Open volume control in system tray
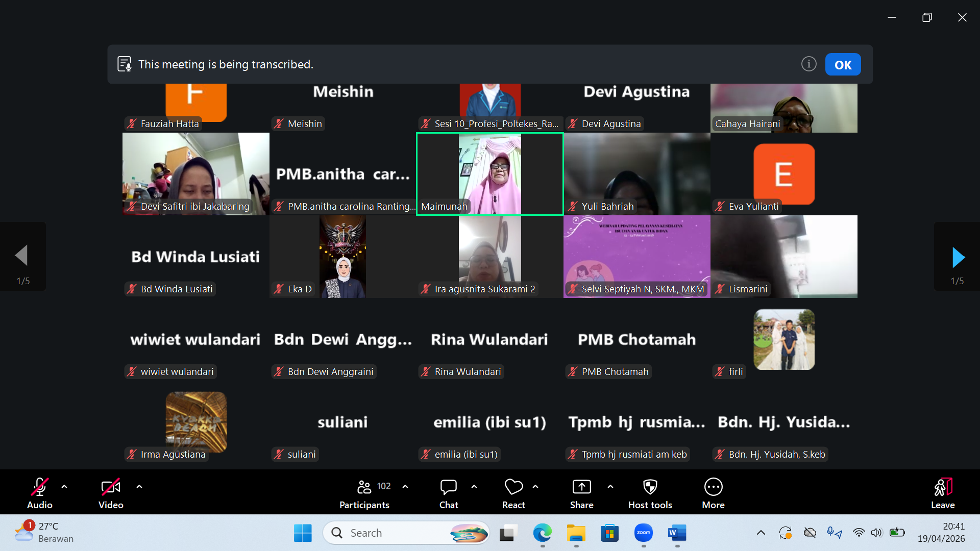 tap(876, 533)
